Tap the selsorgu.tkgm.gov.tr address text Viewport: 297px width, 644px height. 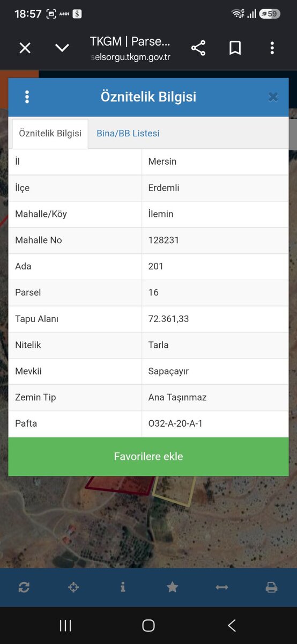130,57
